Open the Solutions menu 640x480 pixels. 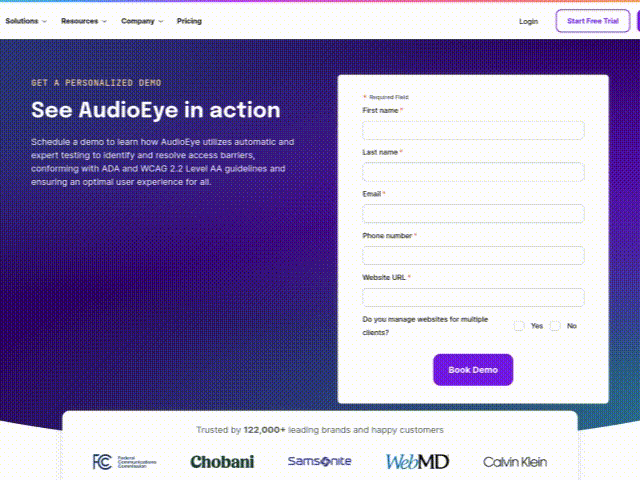tap(26, 21)
